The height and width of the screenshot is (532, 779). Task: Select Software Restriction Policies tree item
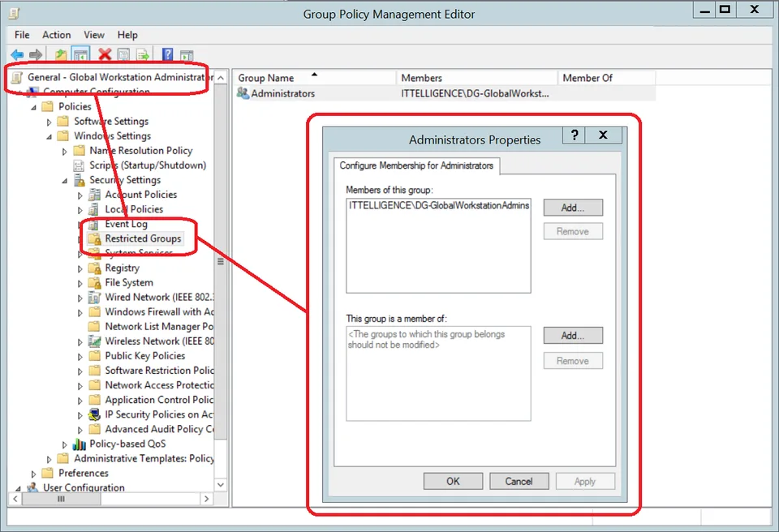coord(159,371)
